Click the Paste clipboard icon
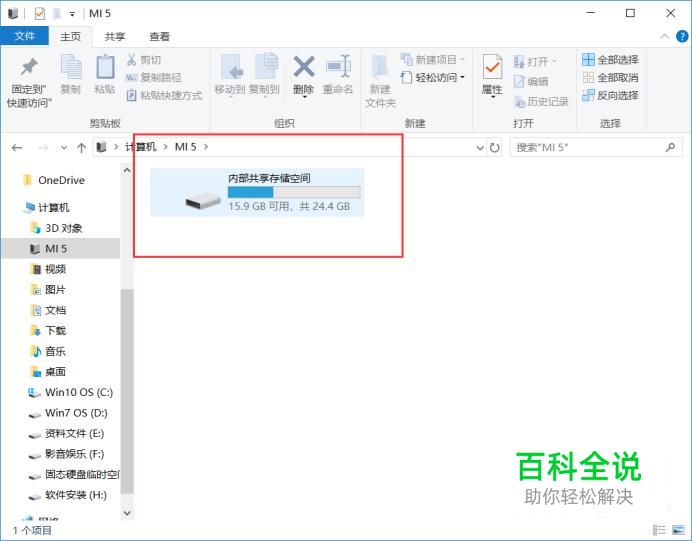Viewport: 692px width, 541px height. pyautogui.click(x=105, y=68)
